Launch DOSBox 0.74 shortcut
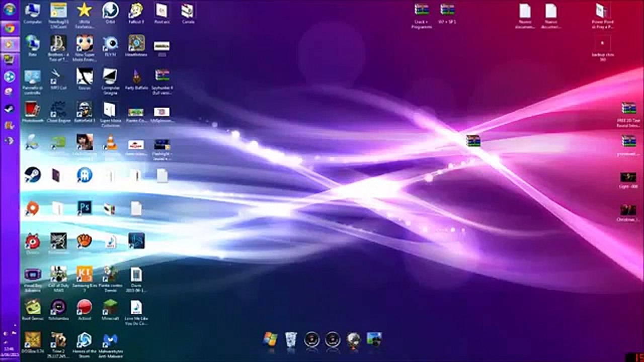The height and width of the screenshot is (362, 644). point(33,342)
